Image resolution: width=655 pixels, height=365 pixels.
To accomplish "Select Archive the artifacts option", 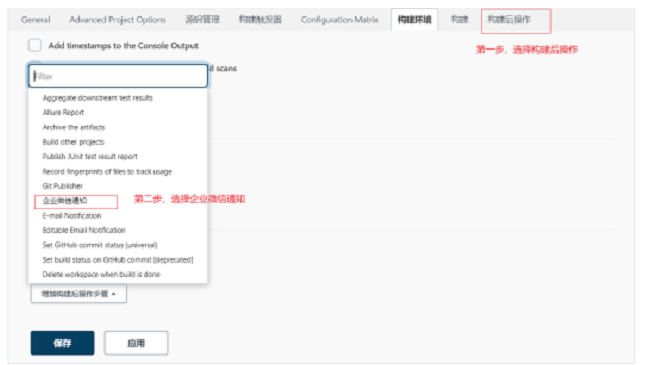I will [x=74, y=127].
